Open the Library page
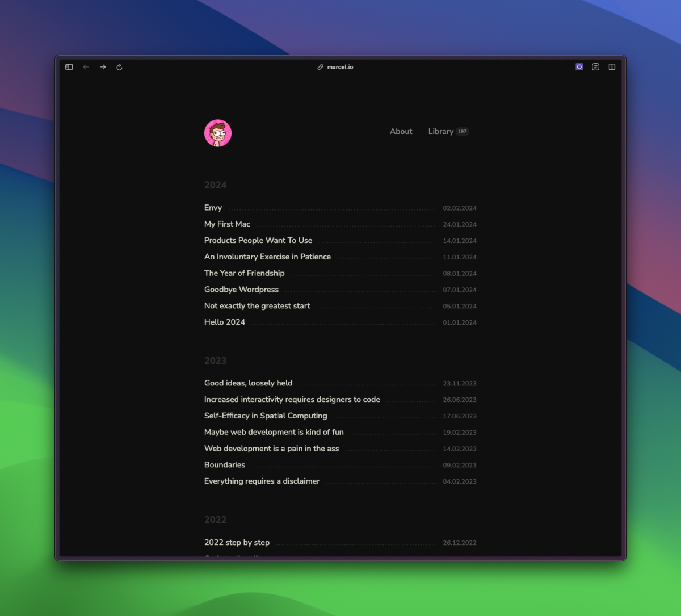 point(441,131)
